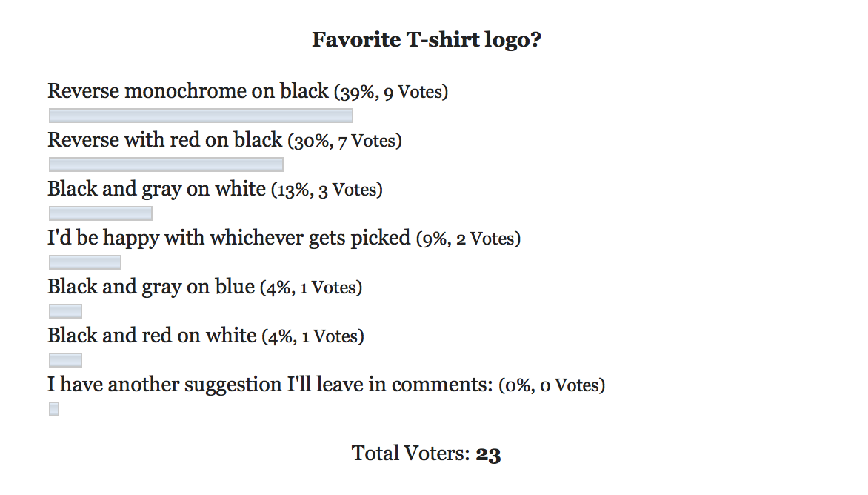This screenshot has height=495, width=868.
Task: Select the 'Black and red on white' option text
Action: tap(153, 336)
